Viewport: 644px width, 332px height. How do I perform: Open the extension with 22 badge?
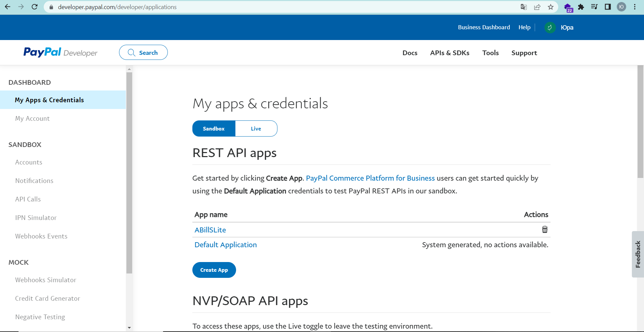[x=568, y=7]
